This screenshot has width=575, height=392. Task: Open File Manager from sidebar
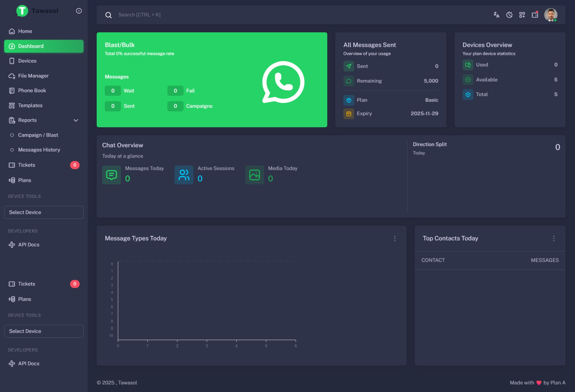click(44, 76)
